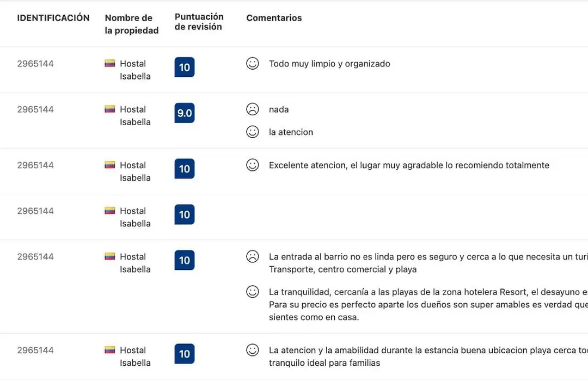Click the Colombia flag in the last row
The height and width of the screenshot is (381, 588).
pyautogui.click(x=109, y=350)
